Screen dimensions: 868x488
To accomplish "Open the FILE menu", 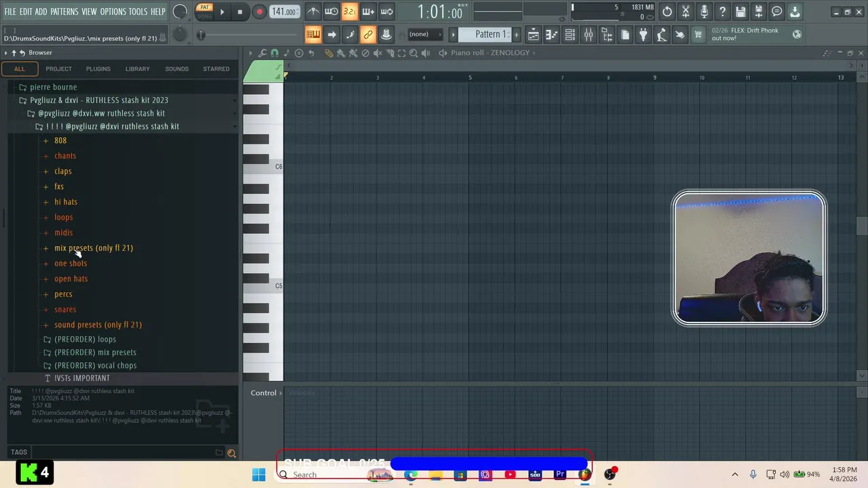I will point(10,12).
